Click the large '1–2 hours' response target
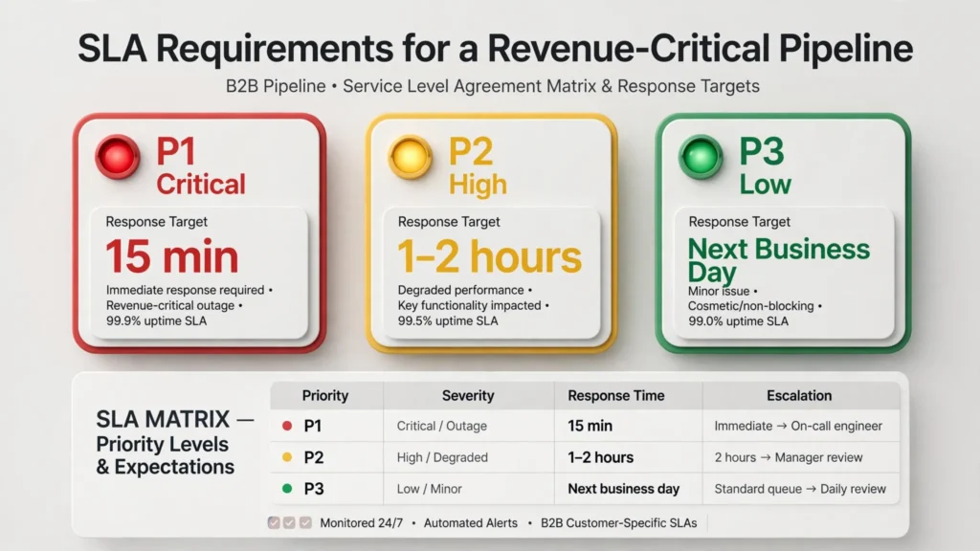This screenshot has height=551, width=980. coord(489,256)
